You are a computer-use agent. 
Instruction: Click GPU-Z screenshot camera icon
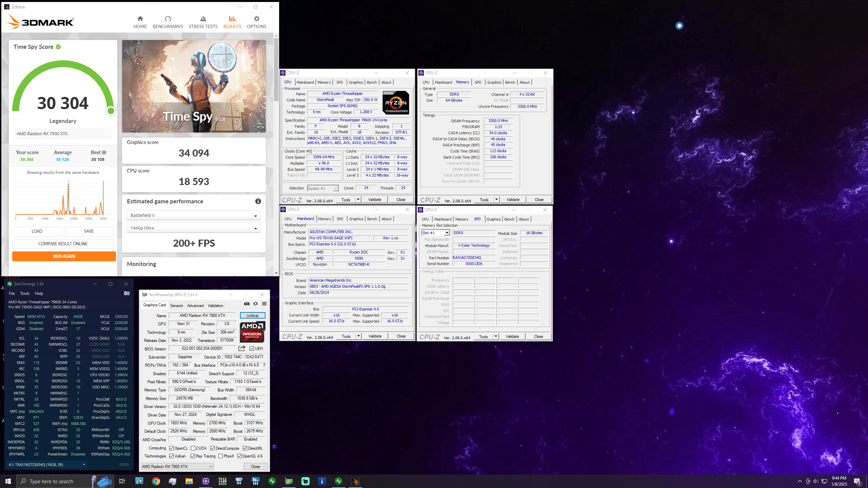(x=247, y=304)
